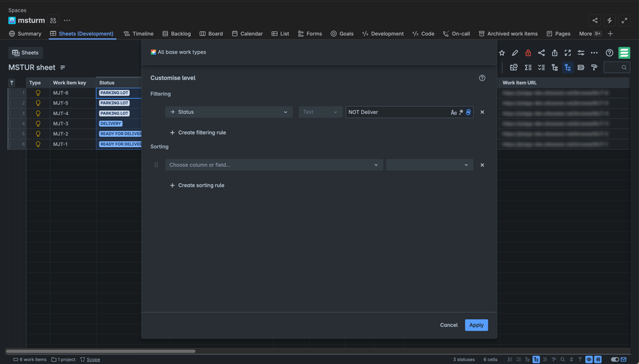Open the help icon in Customise level
The height and width of the screenshot is (364, 639).
pyautogui.click(x=482, y=78)
